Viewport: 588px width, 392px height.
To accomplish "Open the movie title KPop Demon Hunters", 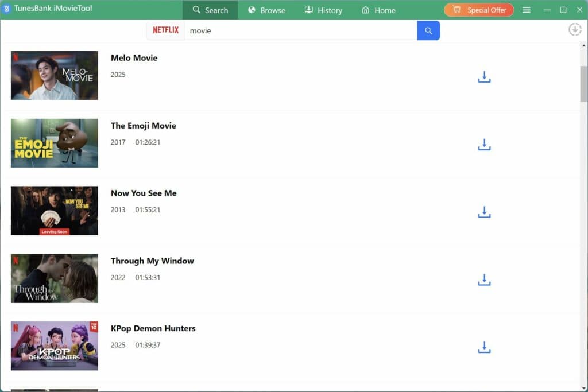I will [153, 328].
